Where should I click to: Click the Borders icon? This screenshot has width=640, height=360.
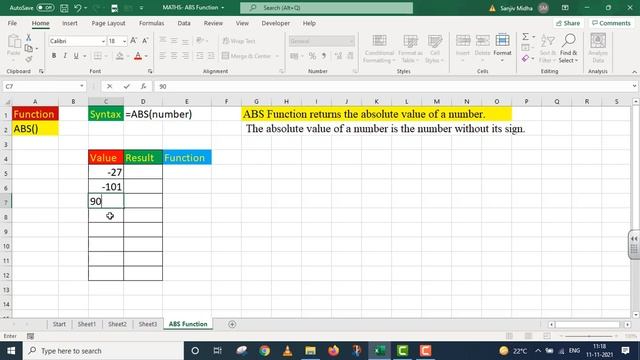point(98,56)
